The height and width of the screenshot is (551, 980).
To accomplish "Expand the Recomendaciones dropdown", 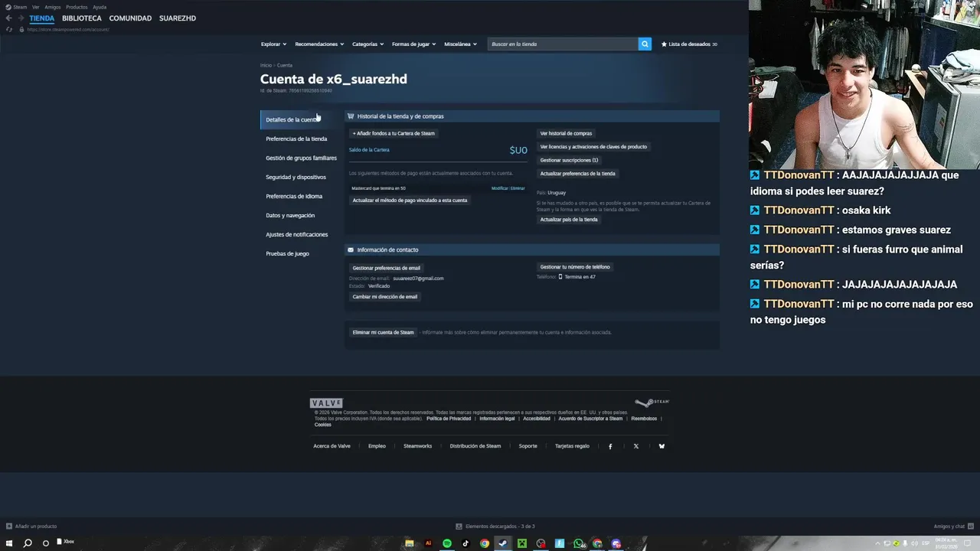I will coord(319,44).
